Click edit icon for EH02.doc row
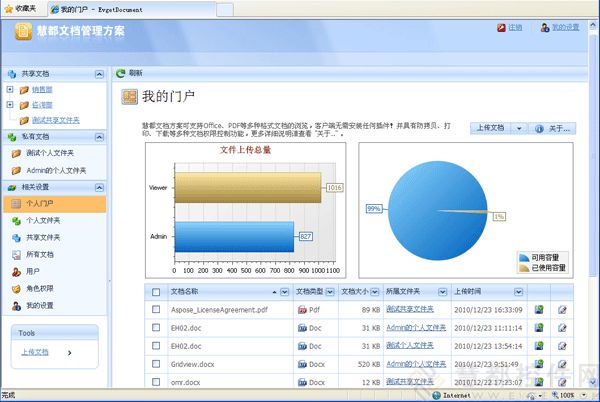The height and width of the screenshot is (402, 600). [x=562, y=328]
